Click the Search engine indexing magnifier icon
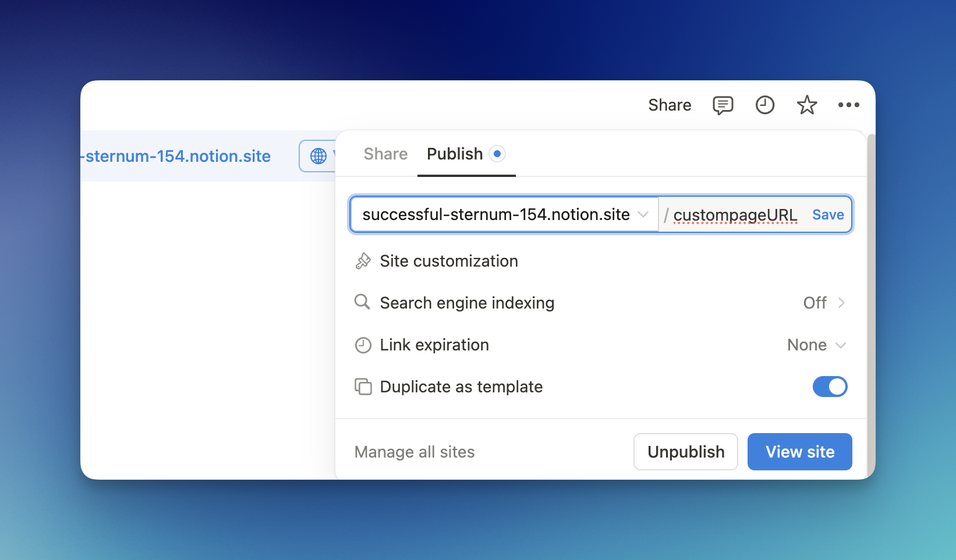This screenshot has height=560, width=956. (362, 302)
